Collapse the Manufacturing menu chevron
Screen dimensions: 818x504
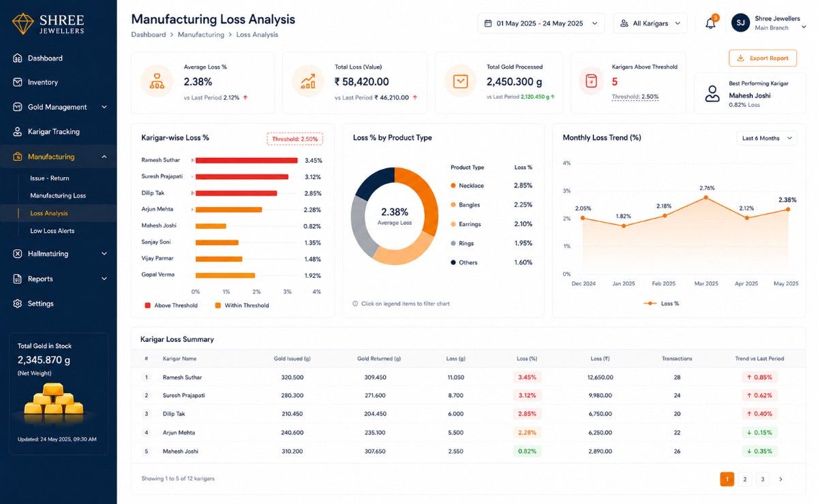pos(104,157)
